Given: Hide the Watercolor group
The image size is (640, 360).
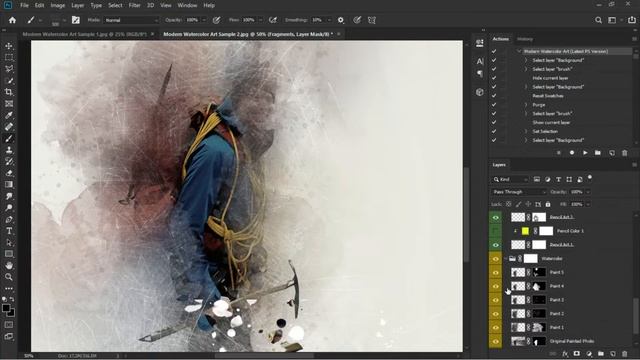Looking at the screenshot, I should (x=496, y=259).
